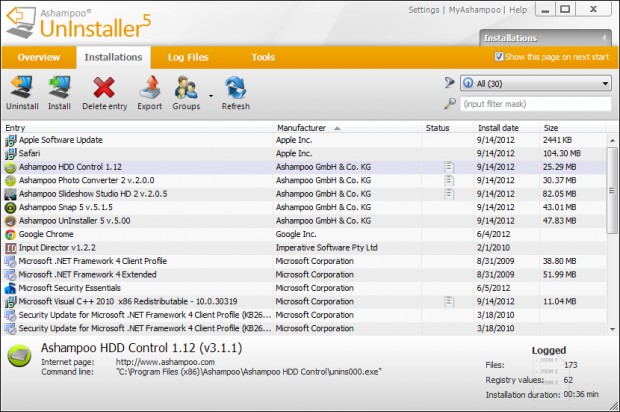Open the MyAshampoo link
The image size is (620, 412).
click(x=474, y=10)
